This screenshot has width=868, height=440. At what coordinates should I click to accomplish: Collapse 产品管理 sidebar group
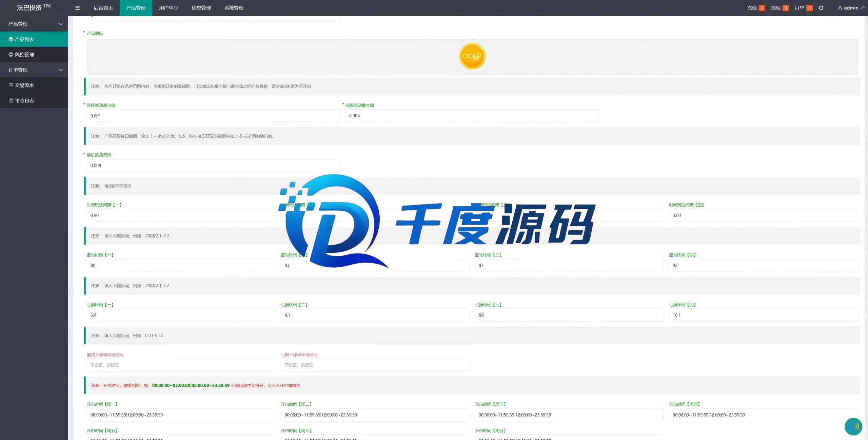[x=34, y=24]
